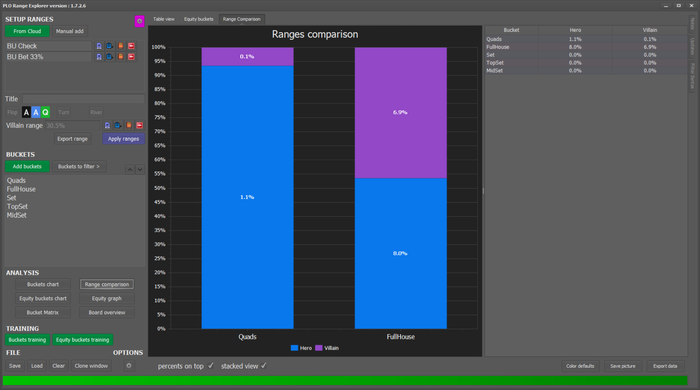The image size is (700, 390).
Task: Remove BU Check with red minus icon
Action: (131, 46)
